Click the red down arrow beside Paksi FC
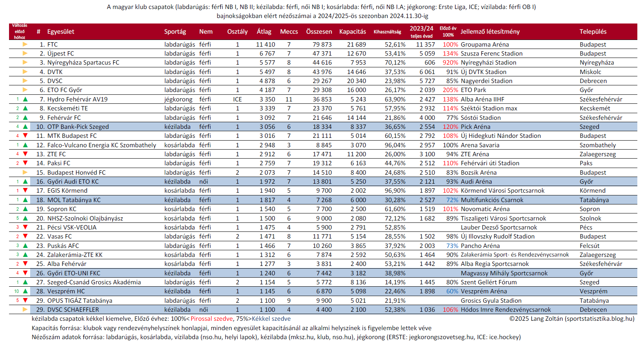The width and height of the screenshot is (644, 347). point(25,163)
